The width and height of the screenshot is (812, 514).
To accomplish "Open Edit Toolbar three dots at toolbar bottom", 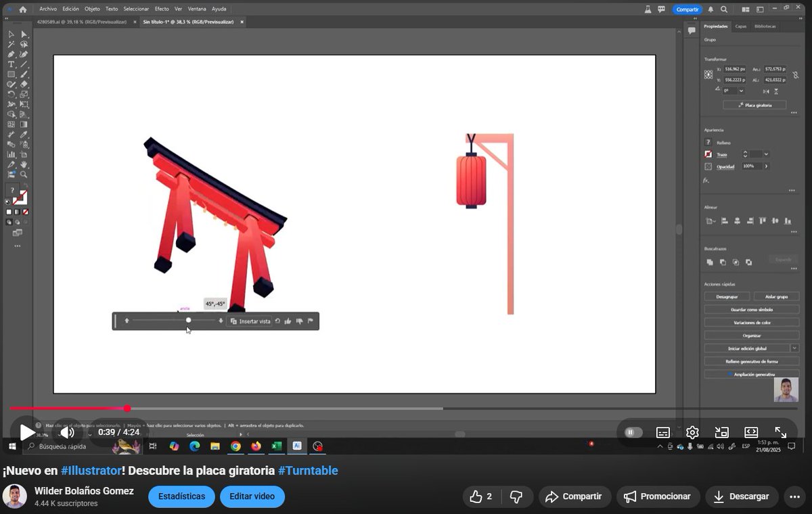I will 18,246.
